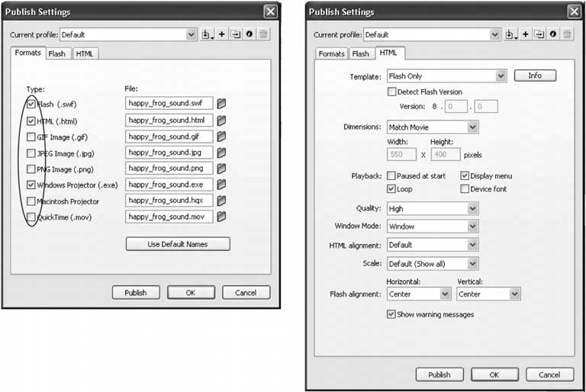This screenshot has height=392, width=586.
Task: Click Delete Profile trash icon in HTML dialog
Action: coord(567,34)
